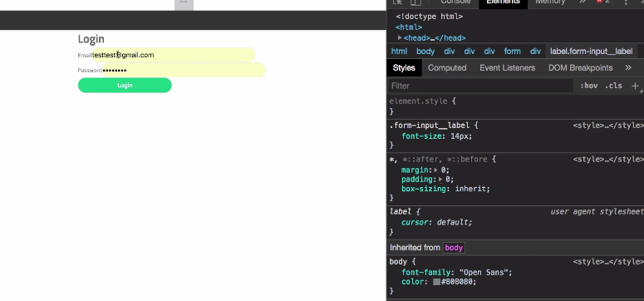Open the DOM Breakpoints tab
The width and height of the screenshot is (644, 301).
point(580,68)
